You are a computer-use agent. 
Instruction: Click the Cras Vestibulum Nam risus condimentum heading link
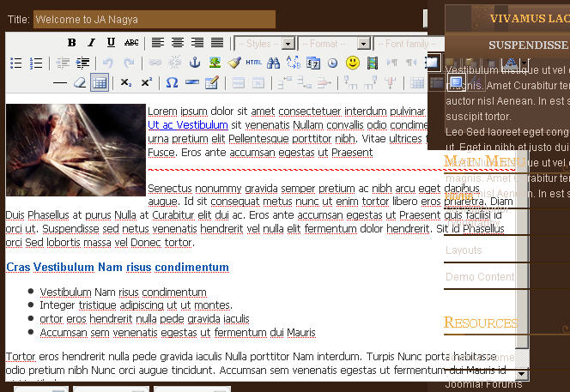(118, 268)
